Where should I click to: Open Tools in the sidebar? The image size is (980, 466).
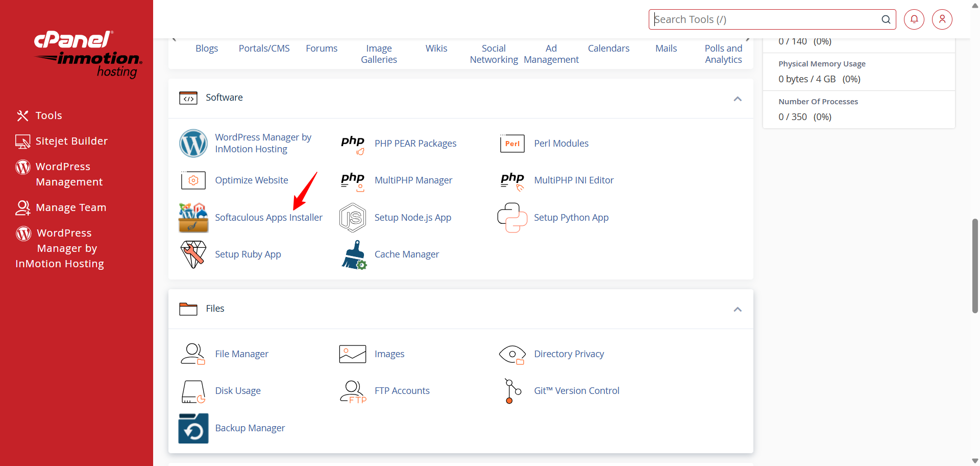39,115
